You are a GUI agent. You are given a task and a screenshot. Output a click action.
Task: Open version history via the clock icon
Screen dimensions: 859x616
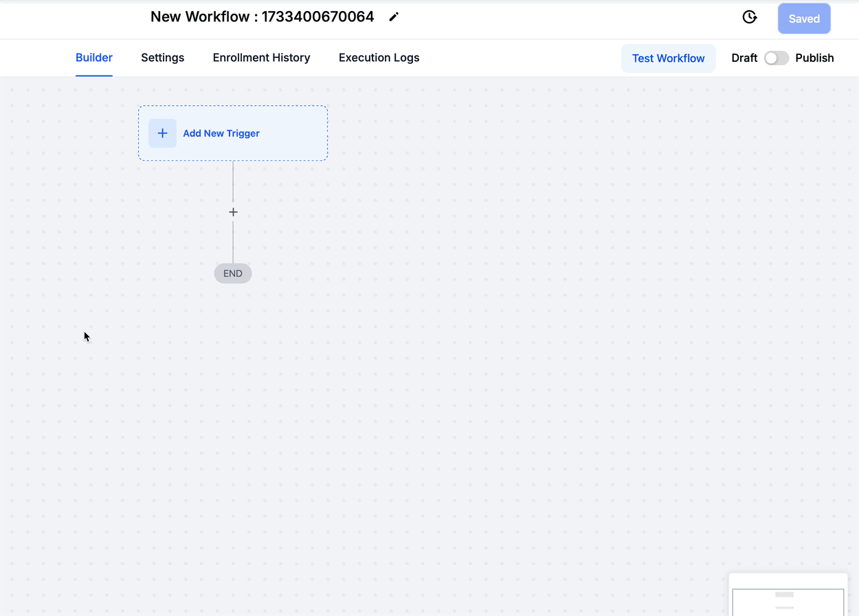tap(750, 17)
